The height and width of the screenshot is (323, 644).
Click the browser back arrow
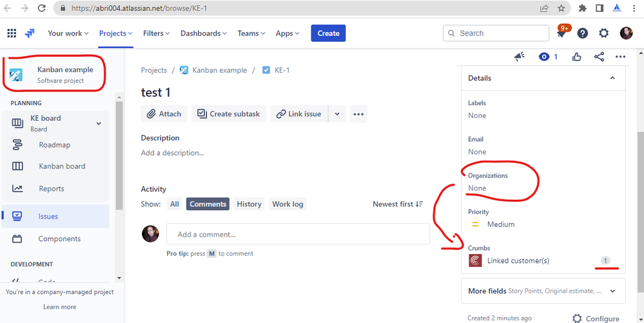click(8, 8)
